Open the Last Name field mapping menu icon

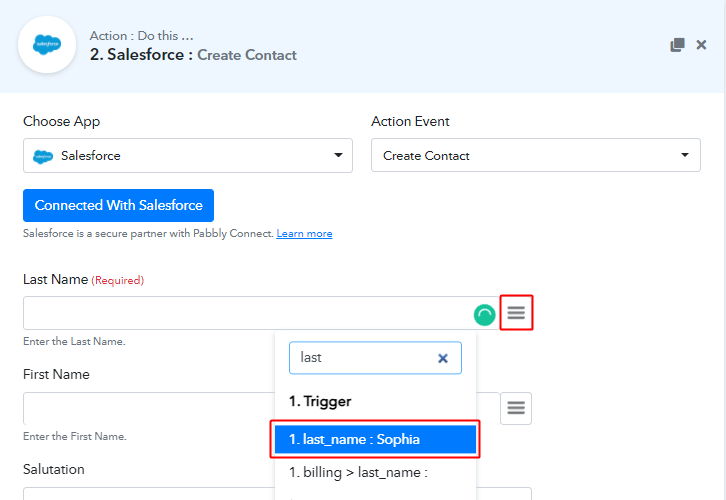pos(516,313)
